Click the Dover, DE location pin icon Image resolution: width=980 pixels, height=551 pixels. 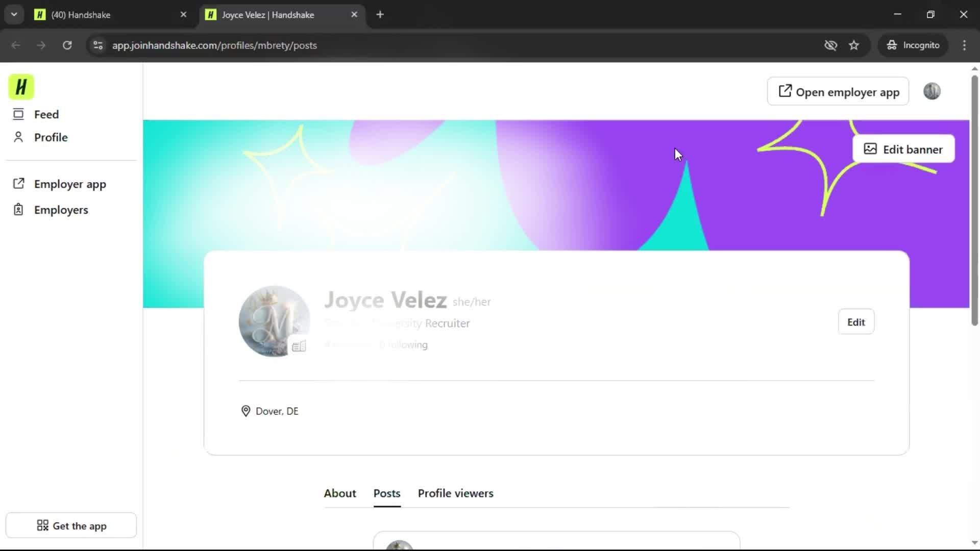pos(246,411)
